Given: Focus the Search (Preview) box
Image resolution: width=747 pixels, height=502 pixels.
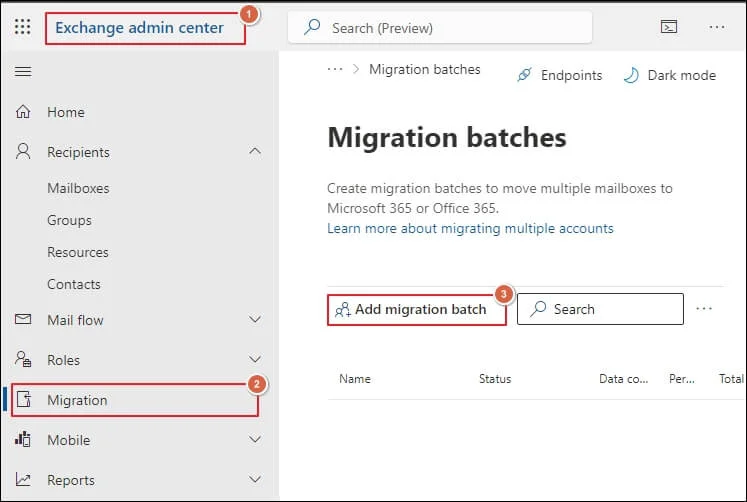Looking at the screenshot, I should click(x=440, y=28).
